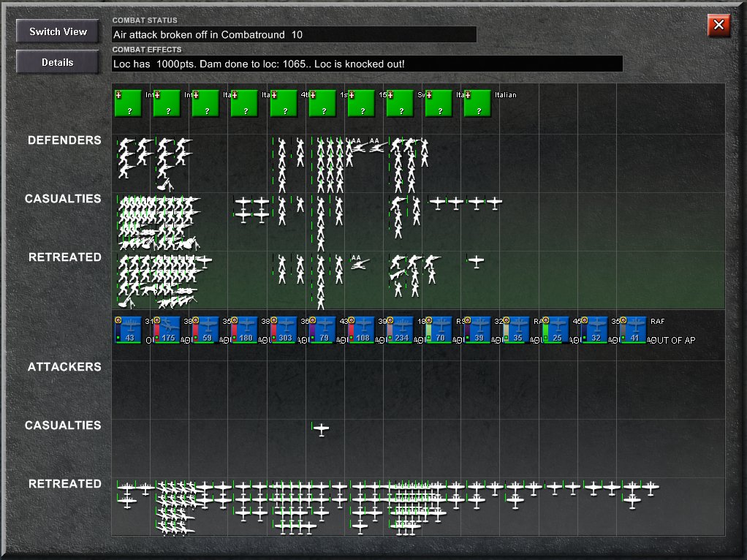Select the fourth green defender unit counter
Screen dimensions: 747x560
[x=245, y=103]
